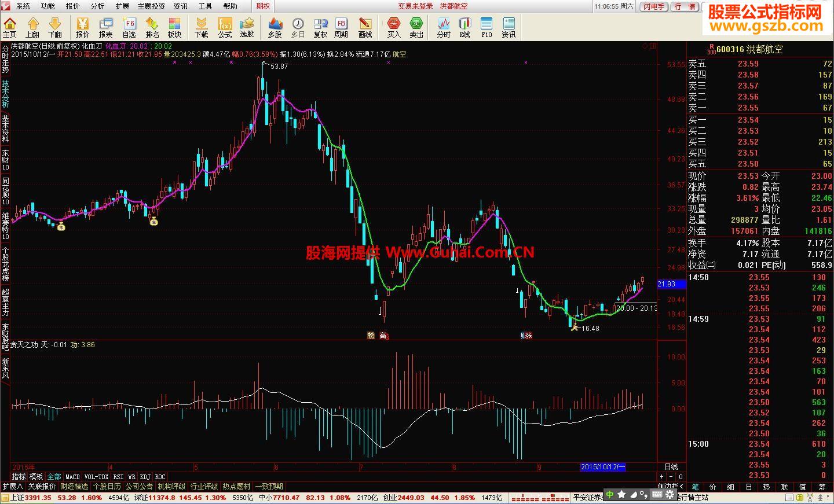Switch indicator to KDJ
834x504 pixels.
tap(145, 477)
